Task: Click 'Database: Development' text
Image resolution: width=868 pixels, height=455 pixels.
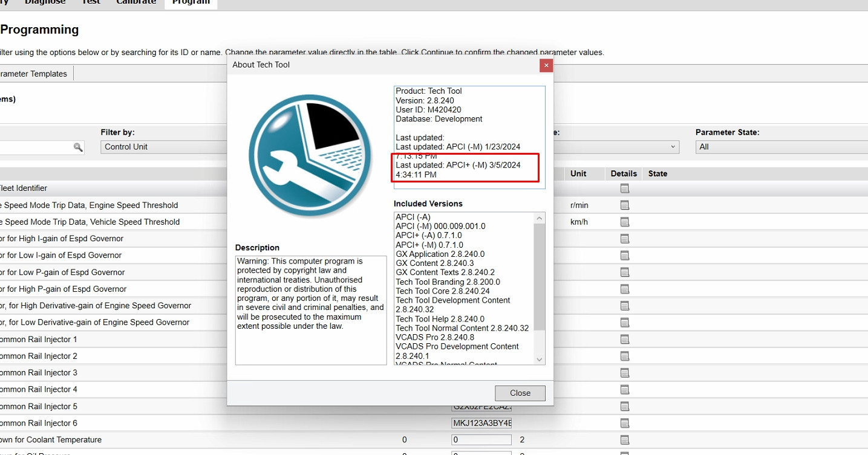Action: [439, 119]
